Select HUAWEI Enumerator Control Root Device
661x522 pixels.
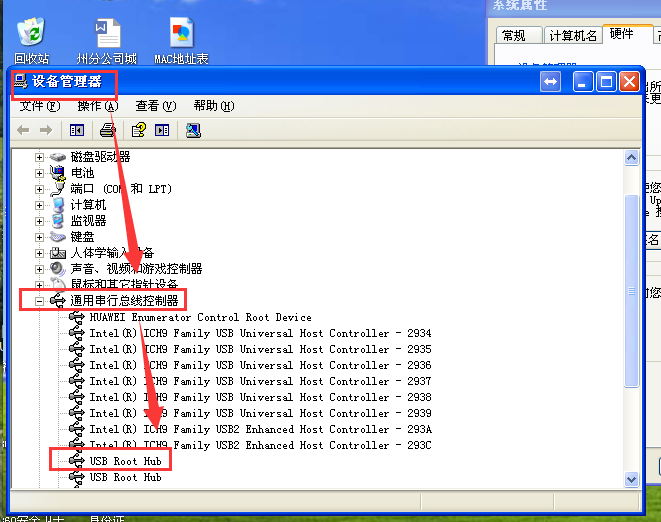click(200, 317)
